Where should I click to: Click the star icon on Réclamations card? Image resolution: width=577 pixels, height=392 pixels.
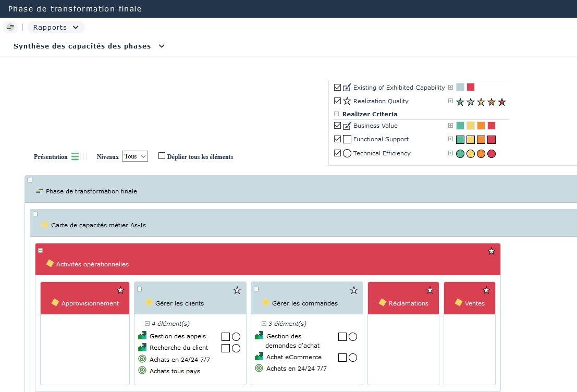(429, 290)
